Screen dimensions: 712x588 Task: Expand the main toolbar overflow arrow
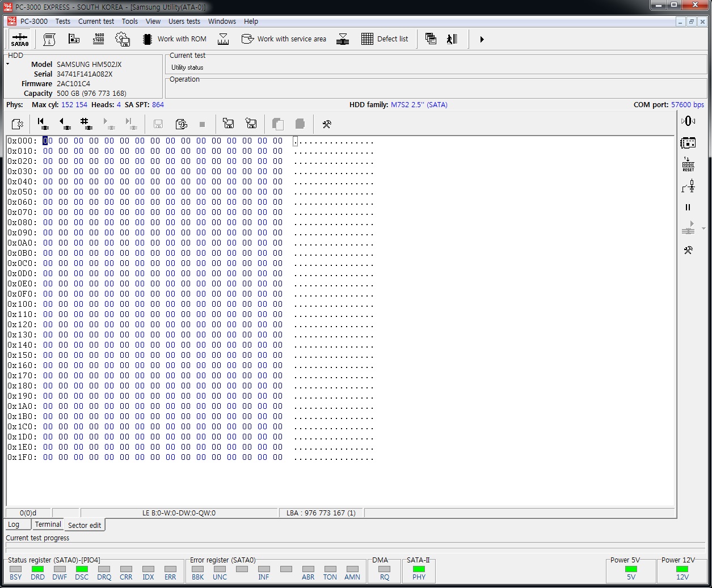(482, 39)
